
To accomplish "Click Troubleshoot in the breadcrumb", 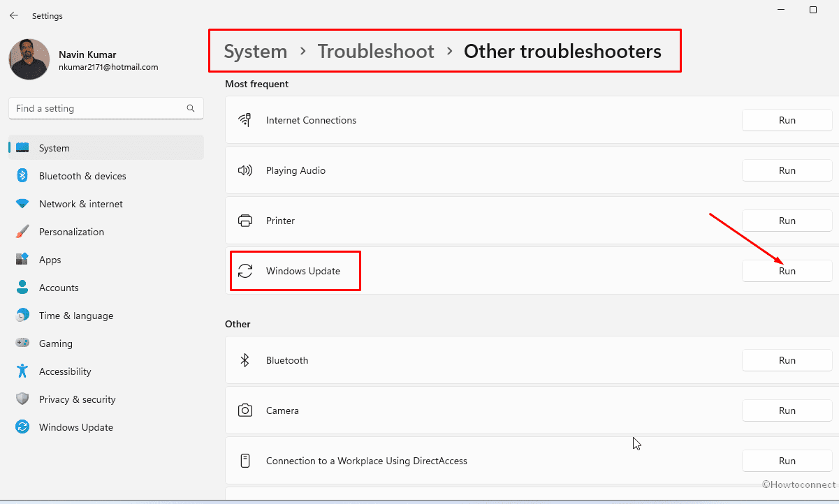I will coord(376,51).
